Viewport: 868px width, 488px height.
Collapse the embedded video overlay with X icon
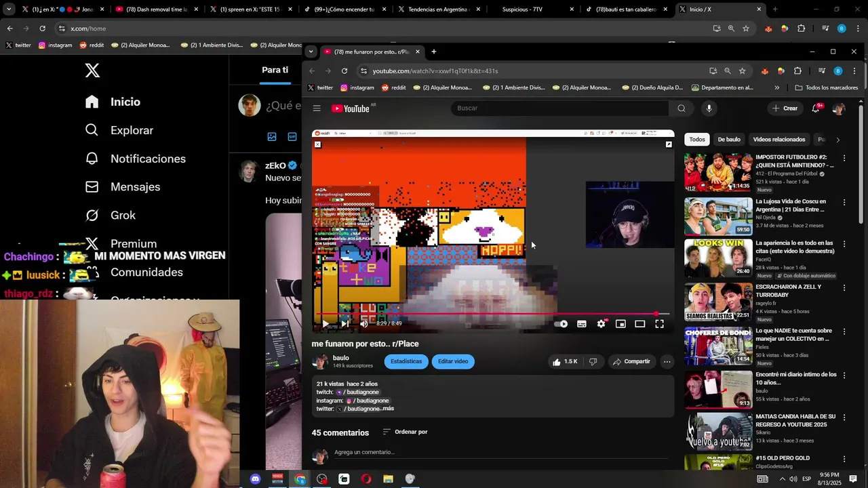(x=317, y=144)
